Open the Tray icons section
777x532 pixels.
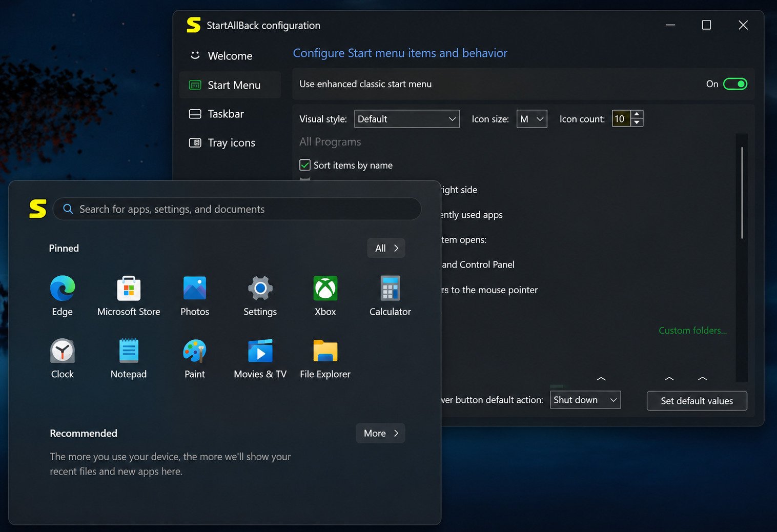coord(230,143)
